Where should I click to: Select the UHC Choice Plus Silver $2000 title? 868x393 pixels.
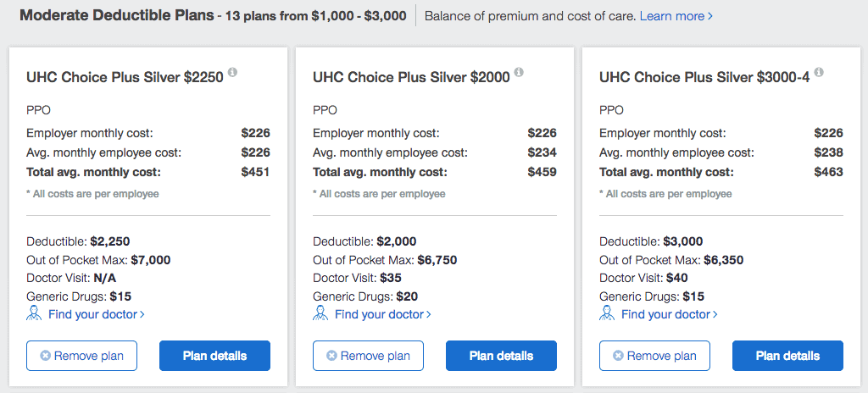[411, 77]
